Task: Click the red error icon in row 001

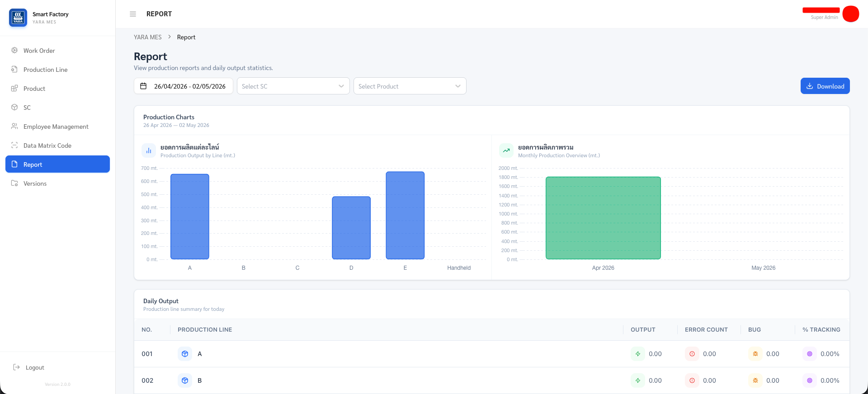Action: tap(692, 354)
